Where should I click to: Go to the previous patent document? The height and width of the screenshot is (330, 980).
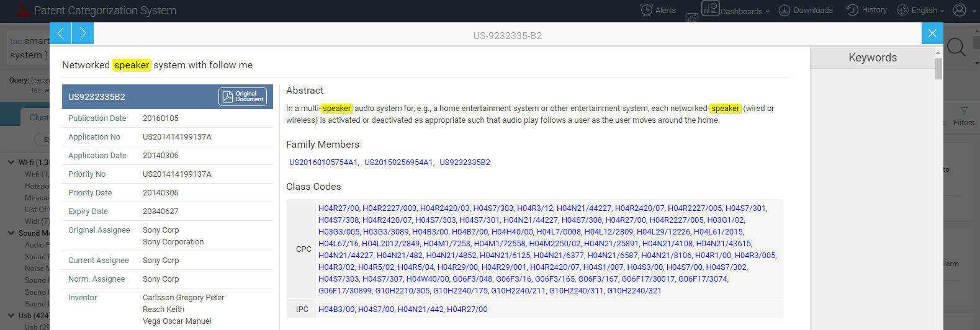[60, 33]
